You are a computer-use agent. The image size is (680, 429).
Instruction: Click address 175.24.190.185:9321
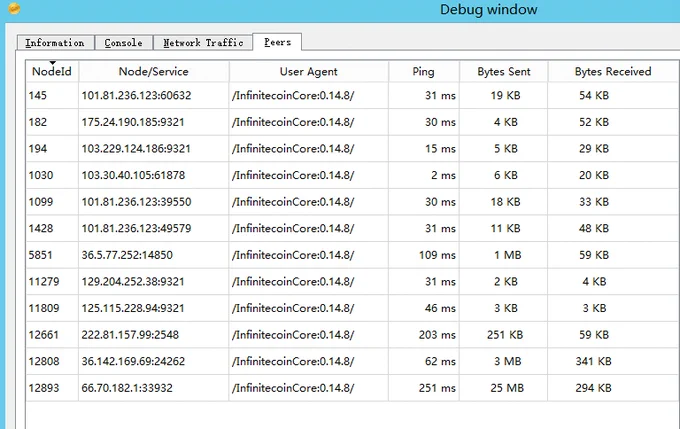coord(133,122)
